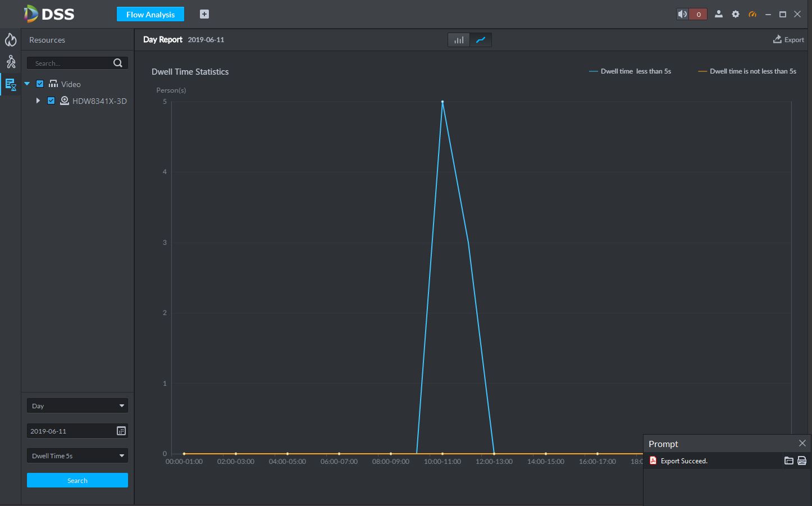Screen dimensions: 812x506
Task: Open the Day report type dropdown
Action: pos(77,406)
